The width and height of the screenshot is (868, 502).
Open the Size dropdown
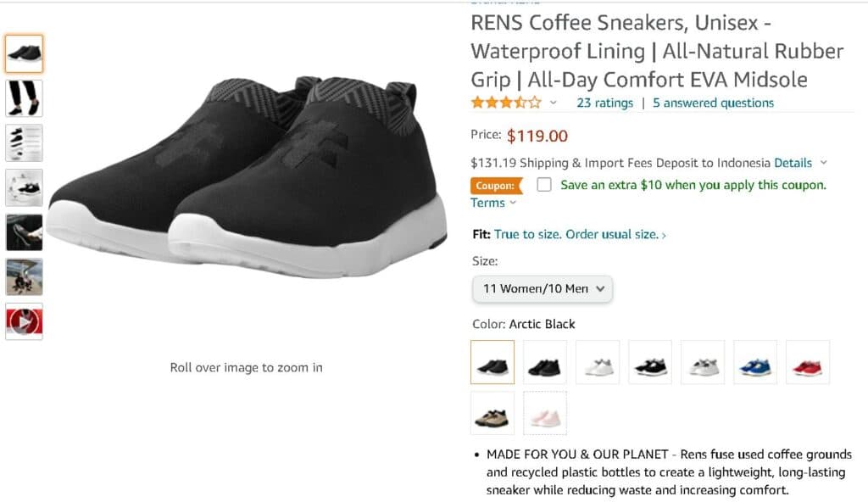click(x=542, y=288)
